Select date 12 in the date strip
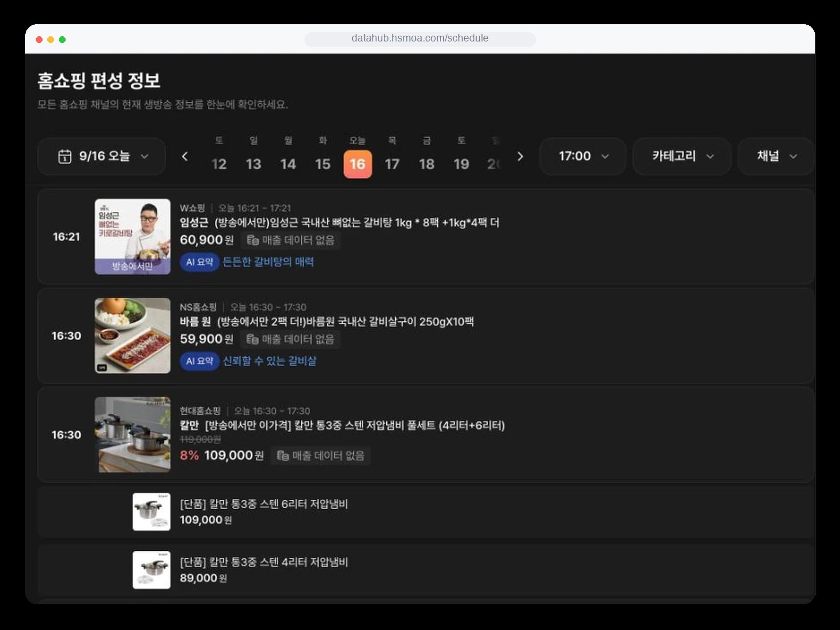This screenshot has height=630, width=840. click(x=219, y=164)
